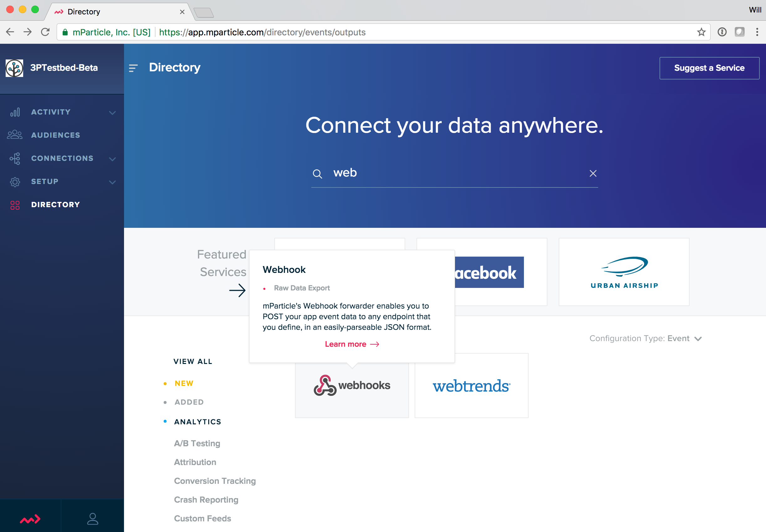Screen dimensions: 766x532
Task: Open the webtrends service tile
Action: coord(471,385)
